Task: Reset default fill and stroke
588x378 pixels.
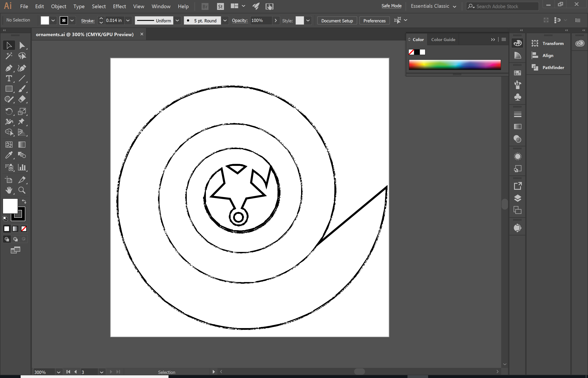Action: click(x=5, y=218)
